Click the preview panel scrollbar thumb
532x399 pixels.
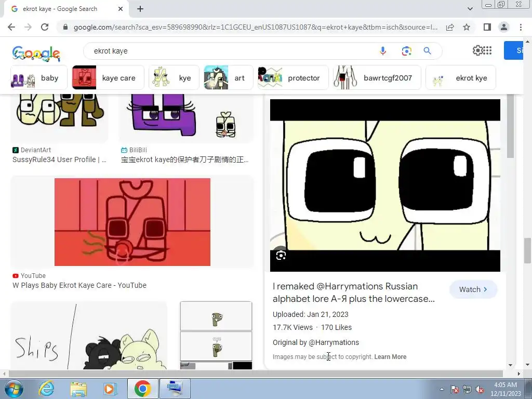[x=510, y=126]
